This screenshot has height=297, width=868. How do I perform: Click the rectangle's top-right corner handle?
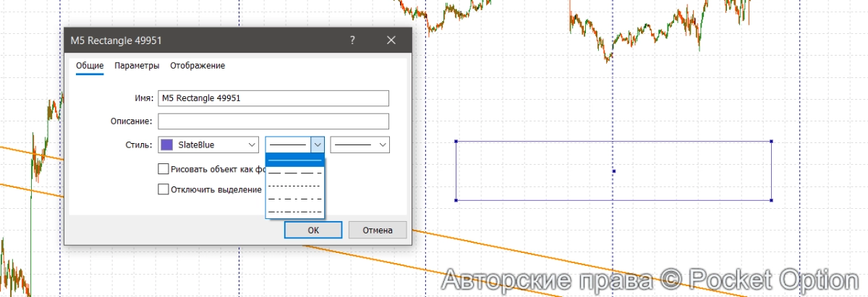pos(771,142)
